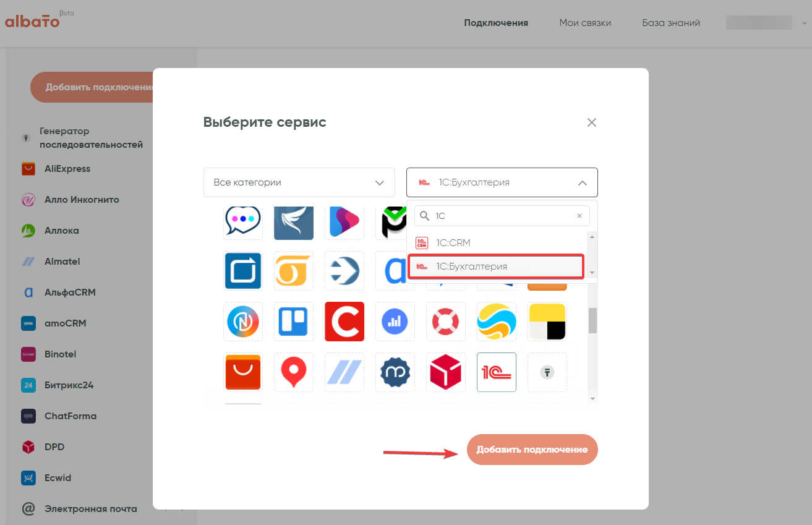
Task: Select the yellow and black square icon
Action: pos(547,322)
